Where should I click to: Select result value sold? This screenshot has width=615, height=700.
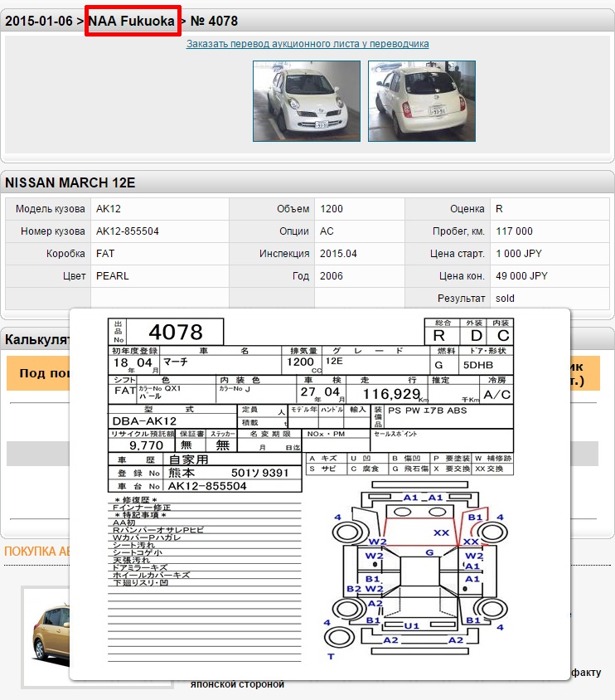(505, 299)
